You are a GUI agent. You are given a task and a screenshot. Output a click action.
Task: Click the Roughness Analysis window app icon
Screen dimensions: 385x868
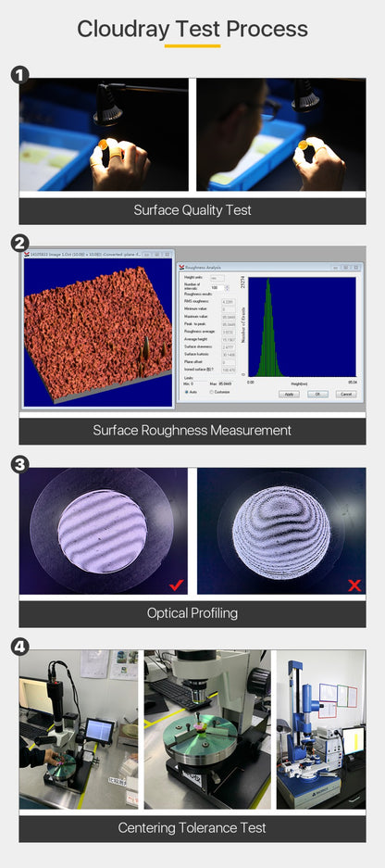tap(180, 267)
